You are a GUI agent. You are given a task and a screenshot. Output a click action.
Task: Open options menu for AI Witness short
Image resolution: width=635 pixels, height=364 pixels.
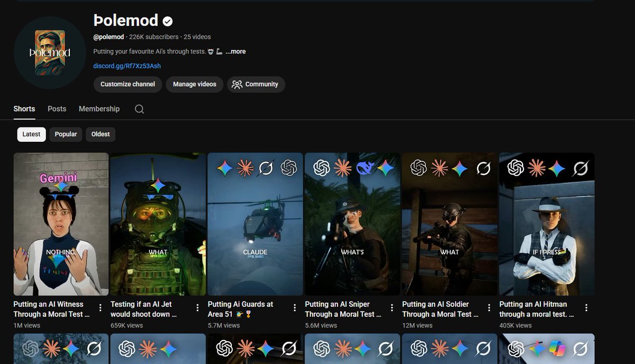(x=100, y=308)
